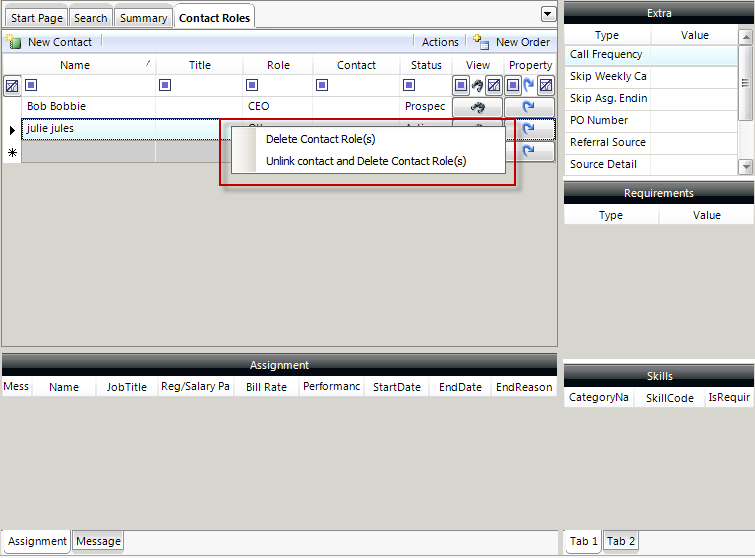
Task: Select PO Number row in Extra
Action: (x=651, y=120)
